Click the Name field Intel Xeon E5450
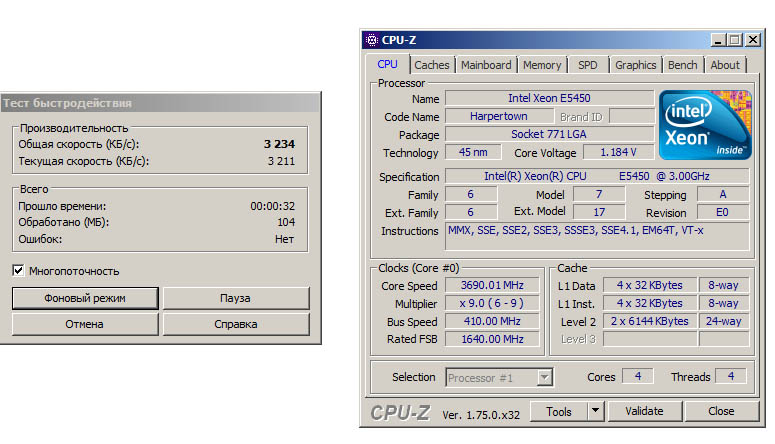Viewport: 775px width, 444px height. coord(549,98)
